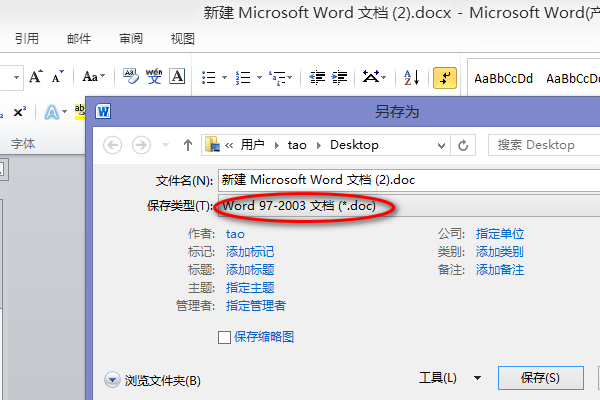Click the 文件名 filename input field

tap(409, 180)
